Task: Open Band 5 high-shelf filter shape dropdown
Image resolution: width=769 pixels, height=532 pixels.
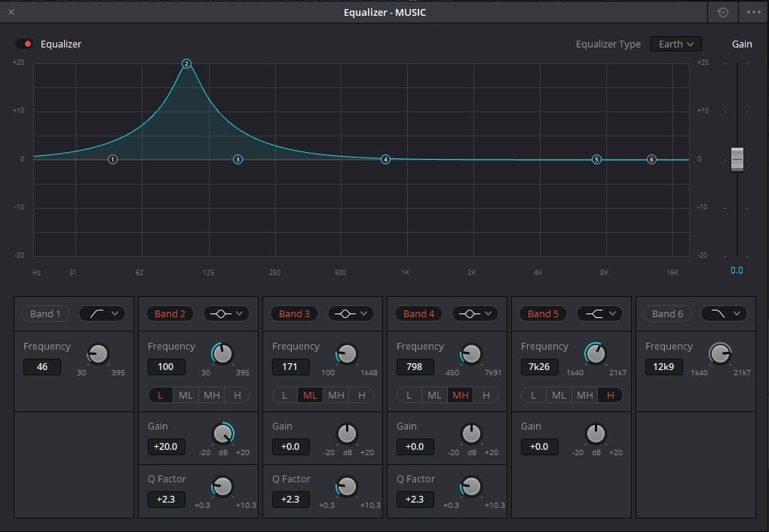Action: tap(599, 313)
